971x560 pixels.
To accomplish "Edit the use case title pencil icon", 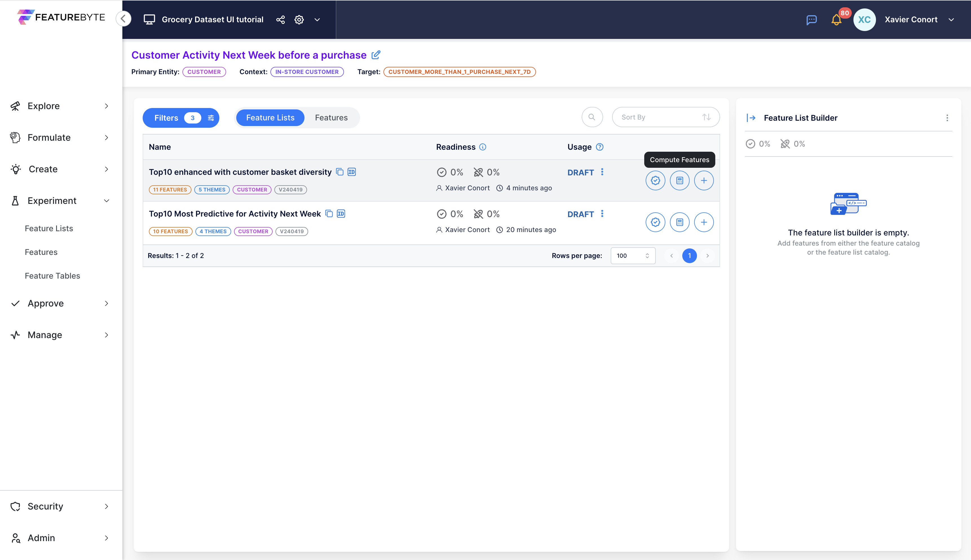I will click(376, 55).
